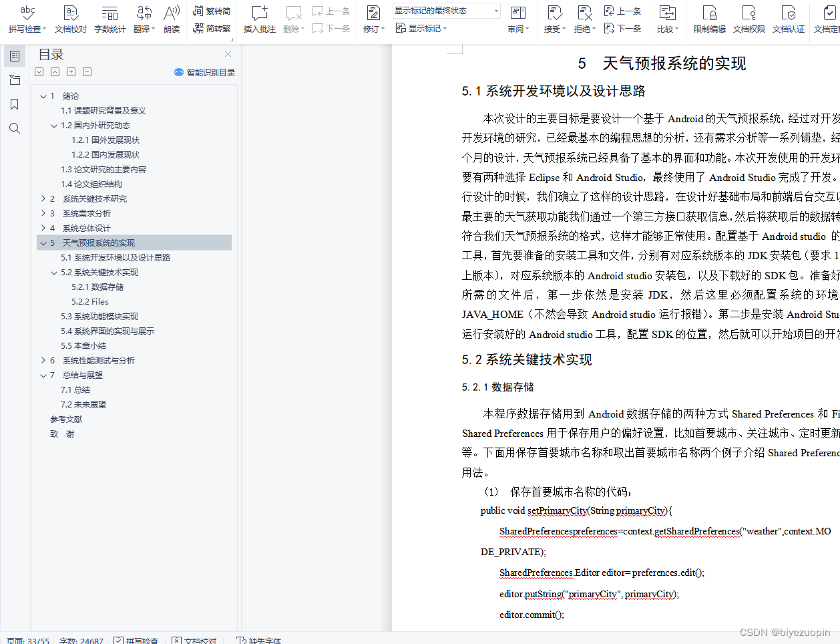Go to '5.2.1 数据存储' in outline

pos(97,287)
